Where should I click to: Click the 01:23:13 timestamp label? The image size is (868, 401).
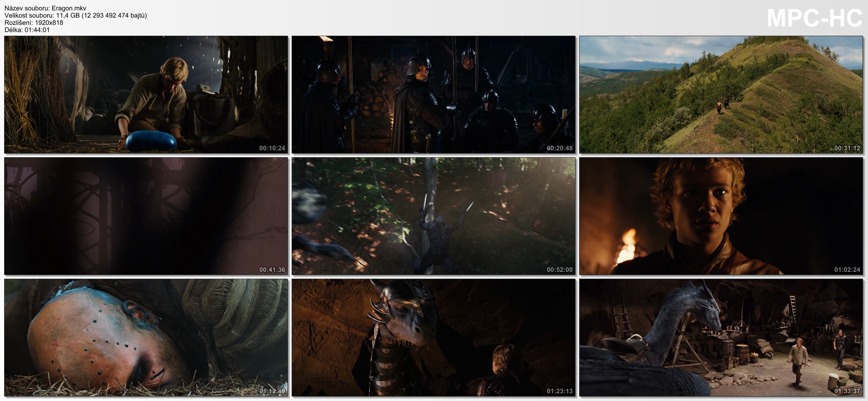click(x=560, y=391)
